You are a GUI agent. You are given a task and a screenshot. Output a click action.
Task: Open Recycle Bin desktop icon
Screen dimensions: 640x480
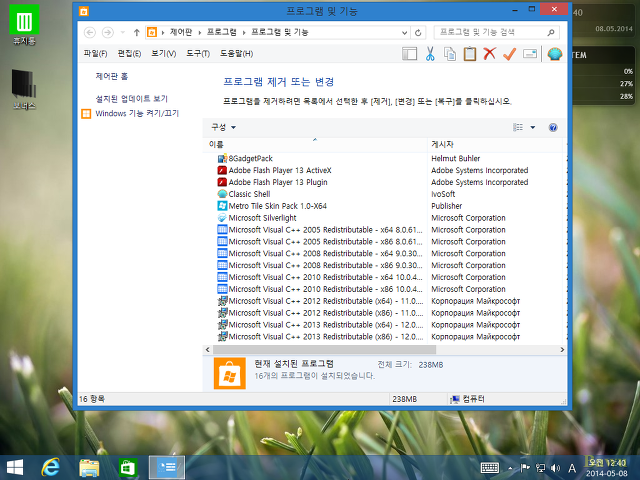[x=24, y=25]
